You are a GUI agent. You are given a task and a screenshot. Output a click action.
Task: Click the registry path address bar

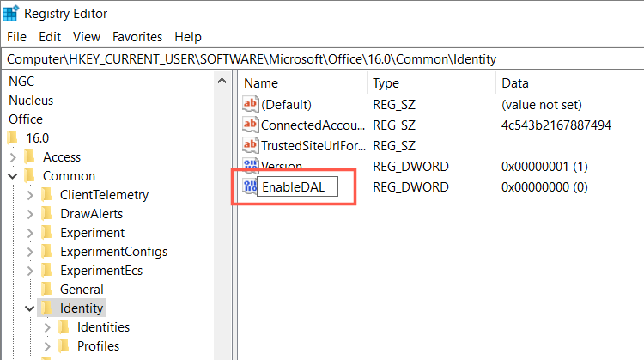click(x=322, y=58)
